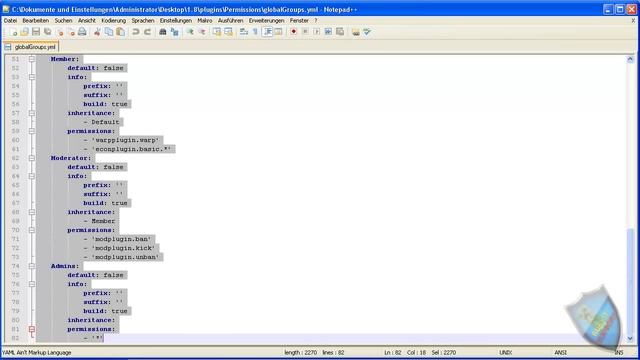Collapse the Admins: block at line 74
640x360 pixels.
(32, 266)
